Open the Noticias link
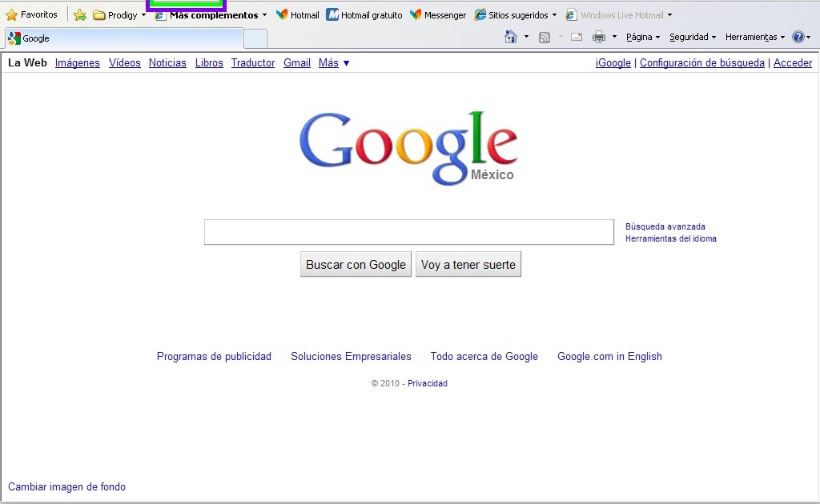Viewport: 820px width, 504px height. pos(167,62)
